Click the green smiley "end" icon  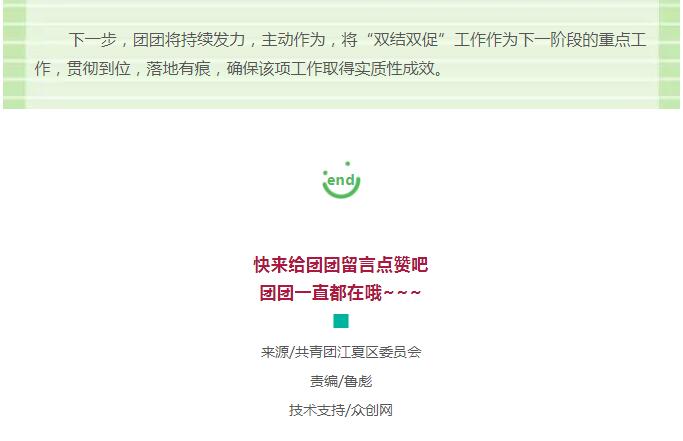341,180
